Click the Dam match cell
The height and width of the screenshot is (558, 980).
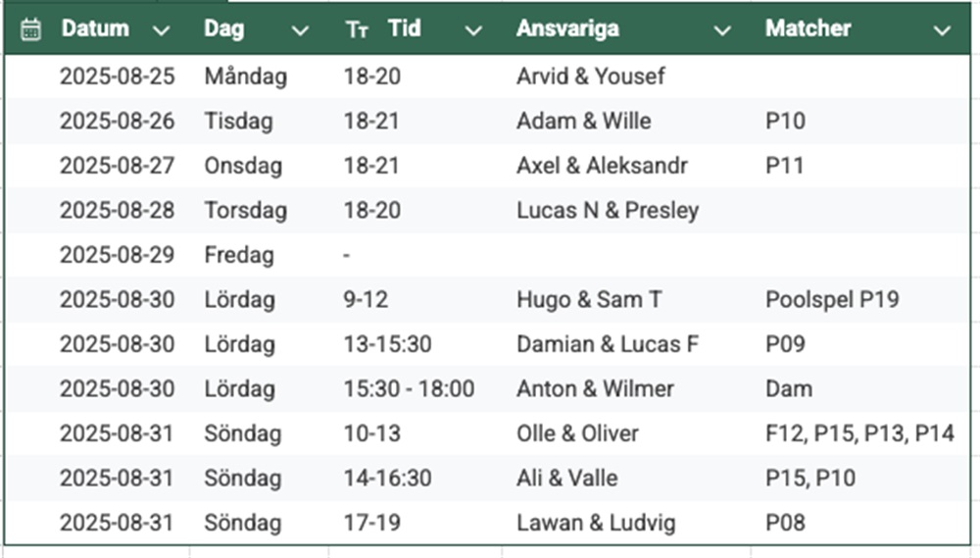[789, 389]
